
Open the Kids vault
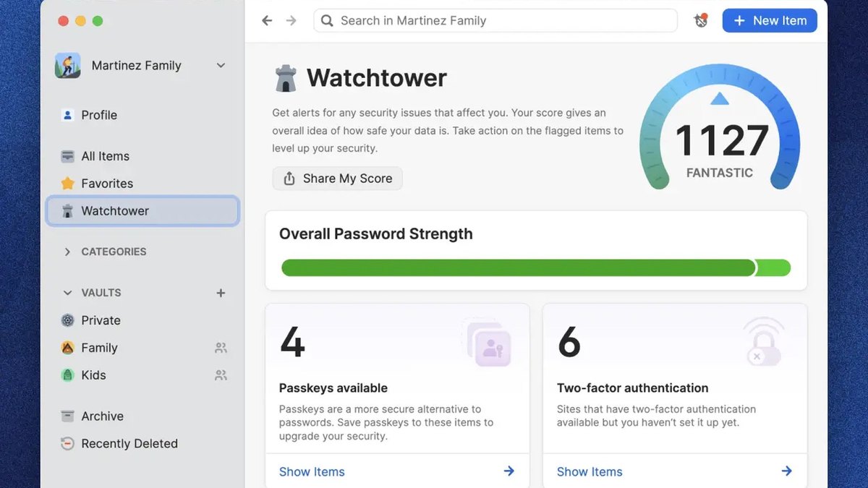point(143,375)
